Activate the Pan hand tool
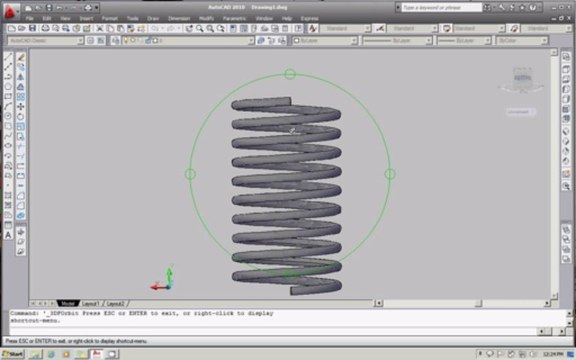The height and width of the screenshot is (360, 576). click(x=189, y=28)
